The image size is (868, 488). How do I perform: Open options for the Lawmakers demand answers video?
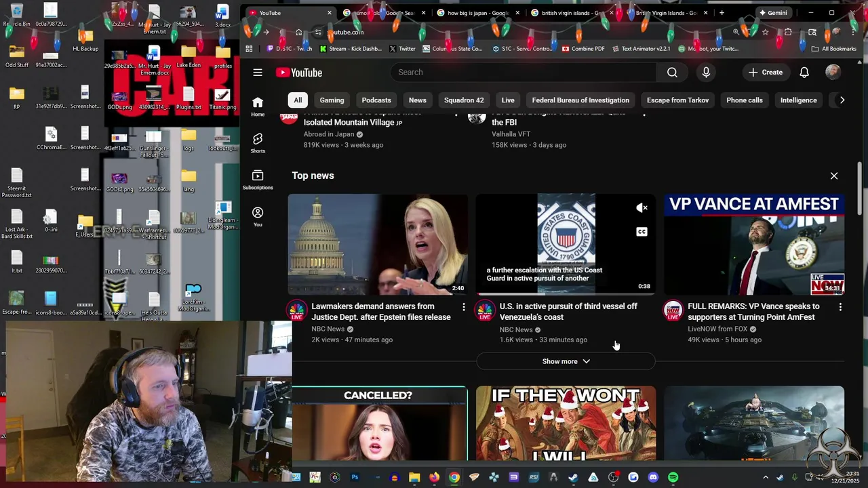tap(464, 307)
